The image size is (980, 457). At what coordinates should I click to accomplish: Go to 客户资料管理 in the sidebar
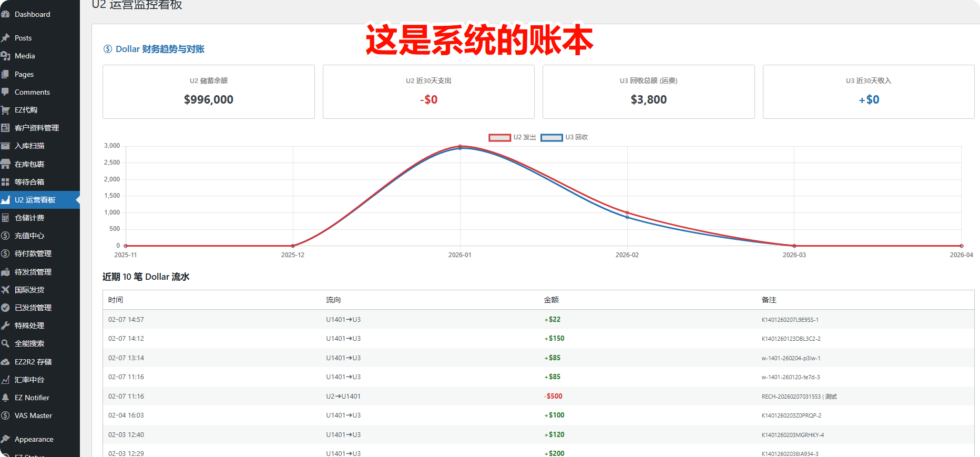36,128
